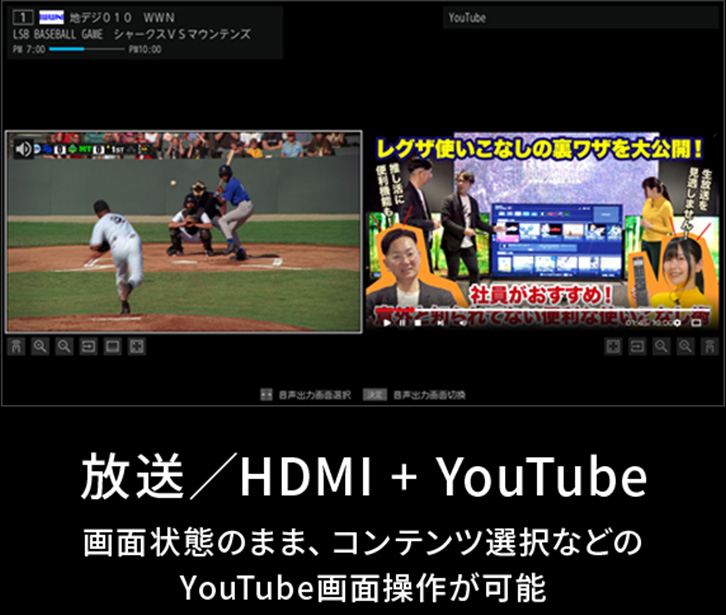Image resolution: width=726 pixels, height=615 pixels.
Task: Select the single-screen icon under baseball screen
Action: [x=112, y=346]
